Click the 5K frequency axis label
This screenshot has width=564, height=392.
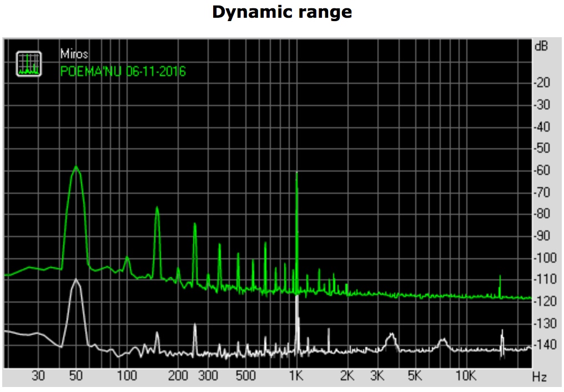[x=415, y=376]
